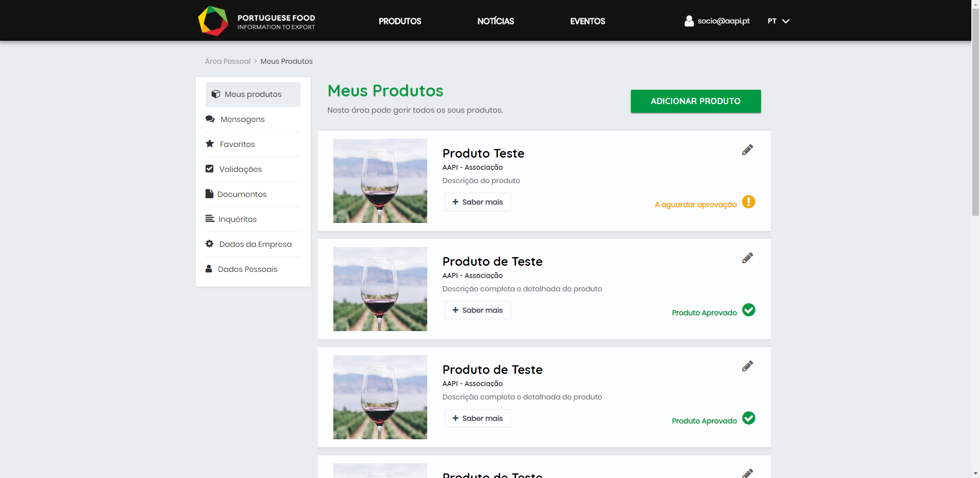The width and height of the screenshot is (980, 478).
Task: Edit the first Produto Teste with pencil icon
Action: click(x=747, y=150)
